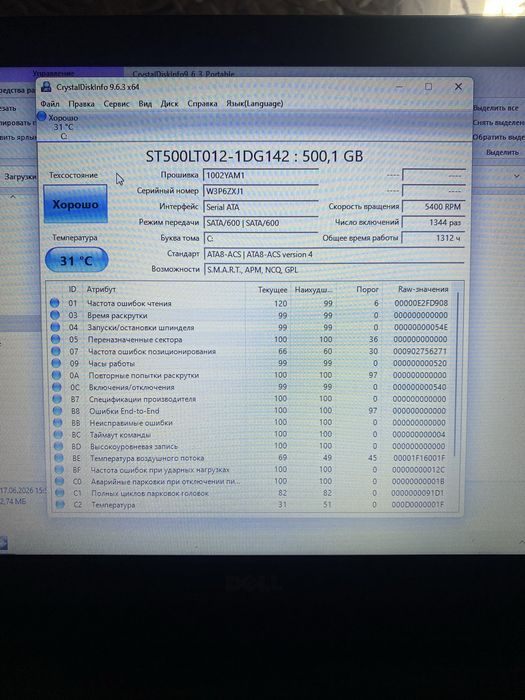
Task: Open the Файл menu
Action: pos(50,104)
